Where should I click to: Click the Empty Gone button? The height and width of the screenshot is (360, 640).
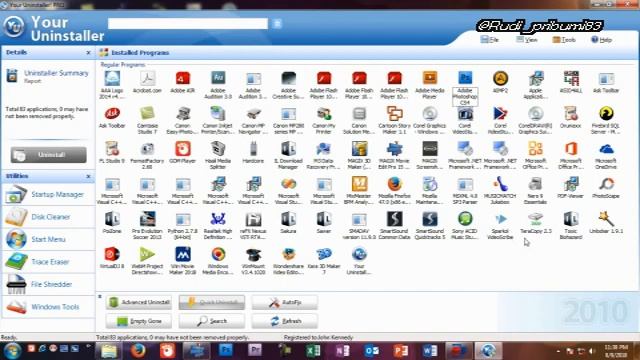click(x=139, y=321)
